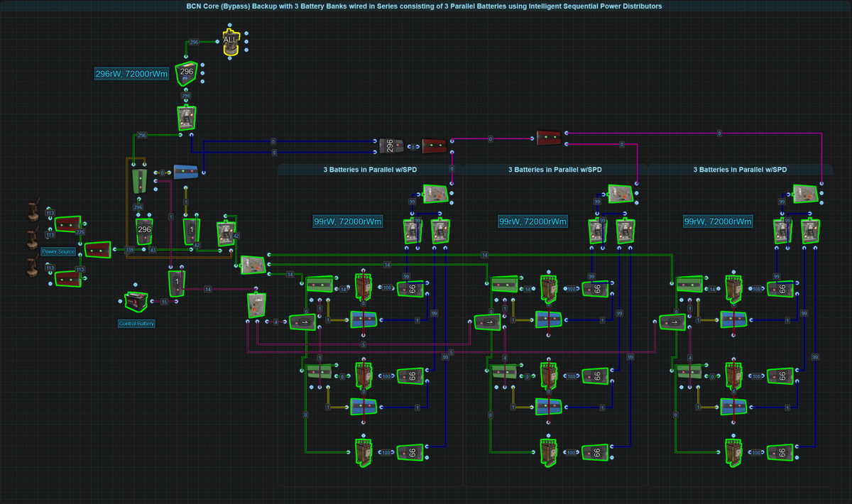The height and width of the screenshot is (504, 852).
Task: Select the middle wind turbine of Power Source
Action: tap(32, 239)
